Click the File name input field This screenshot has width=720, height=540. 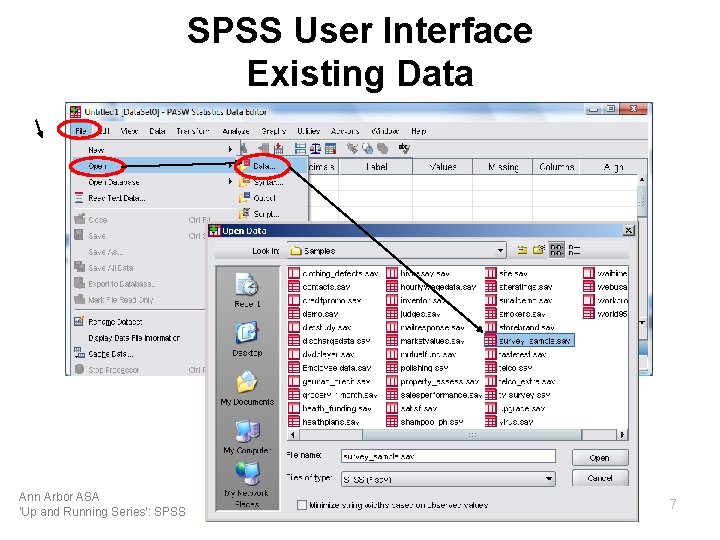pos(448,456)
